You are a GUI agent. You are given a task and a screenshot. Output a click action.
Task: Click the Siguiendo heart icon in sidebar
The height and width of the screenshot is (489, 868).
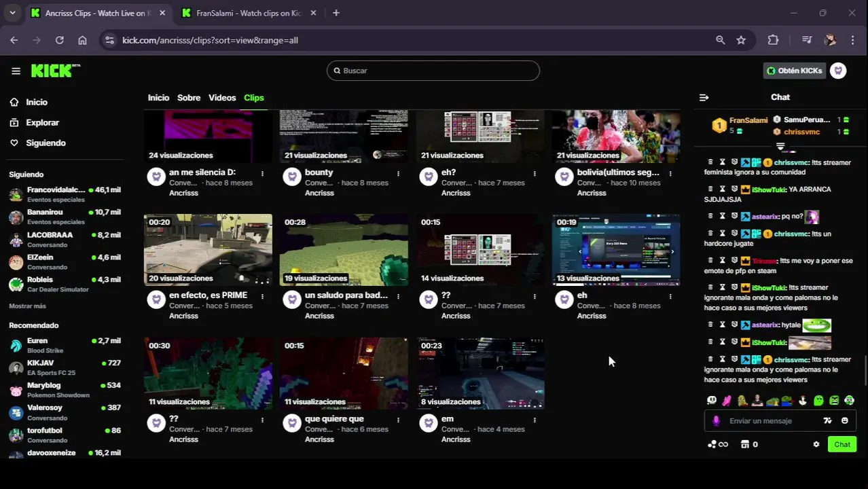tap(14, 143)
